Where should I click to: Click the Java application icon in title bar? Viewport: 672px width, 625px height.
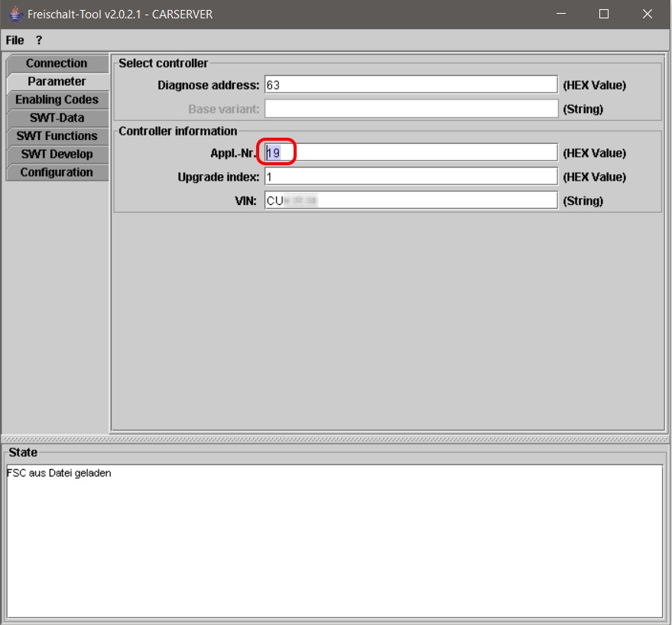point(16,14)
